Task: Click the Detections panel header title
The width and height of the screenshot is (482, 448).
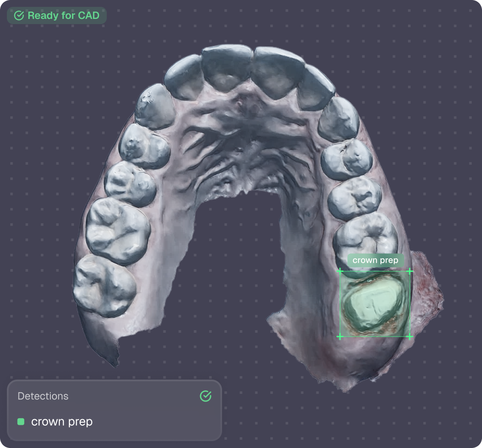Action: coord(43,396)
